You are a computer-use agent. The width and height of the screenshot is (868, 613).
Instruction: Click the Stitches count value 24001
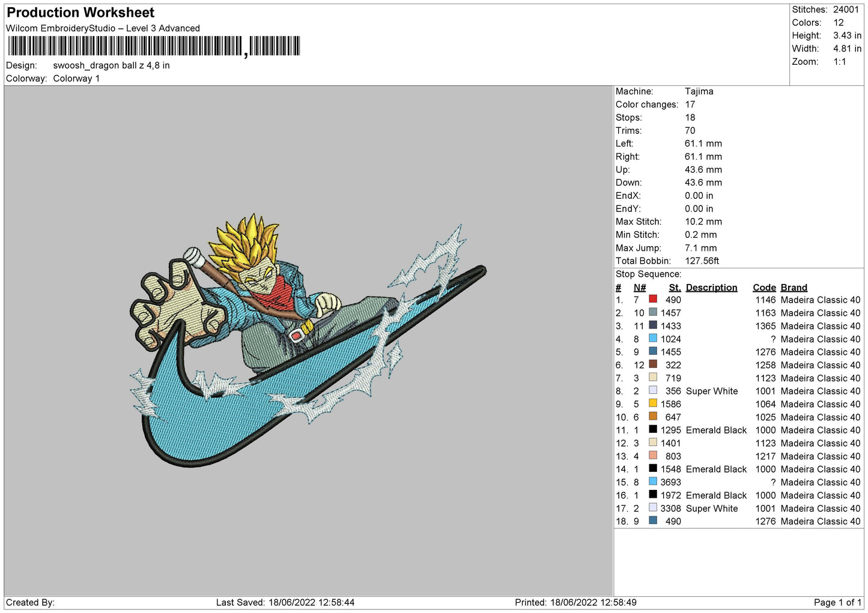tap(846, 10)
